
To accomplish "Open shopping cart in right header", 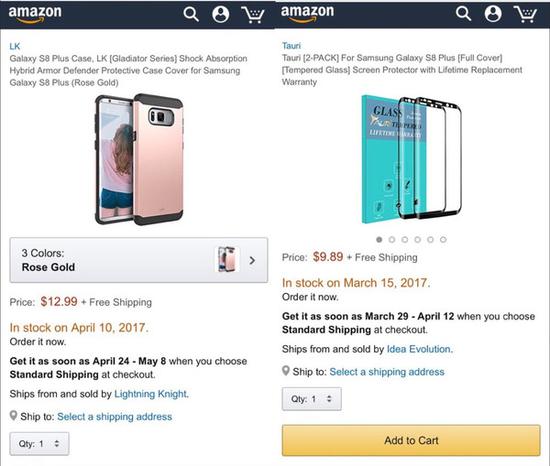I will 525,14.
